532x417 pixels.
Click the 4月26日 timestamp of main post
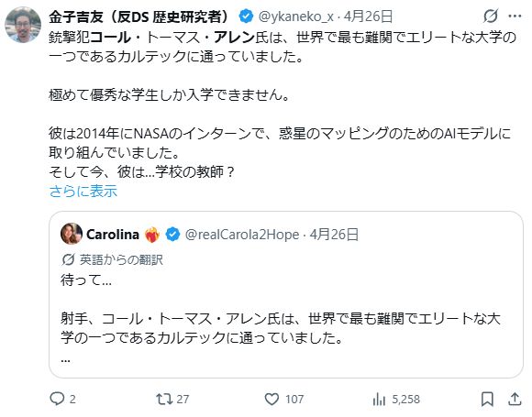click(368, 16)
